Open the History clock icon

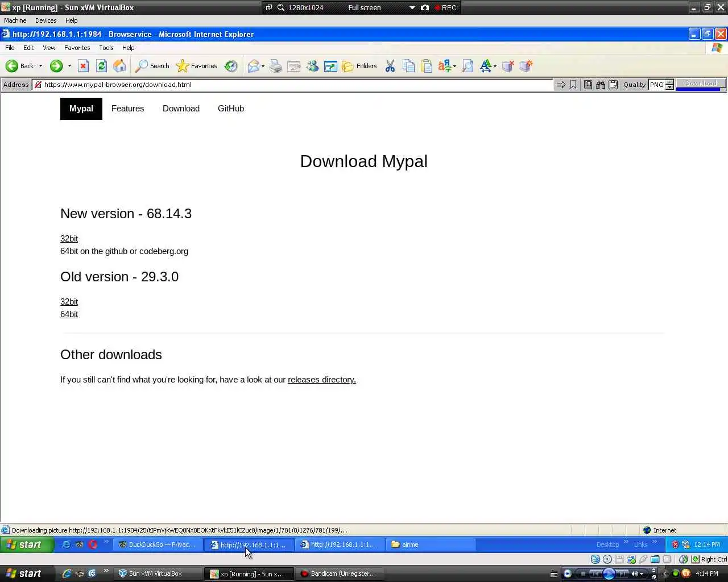(231, 66)
